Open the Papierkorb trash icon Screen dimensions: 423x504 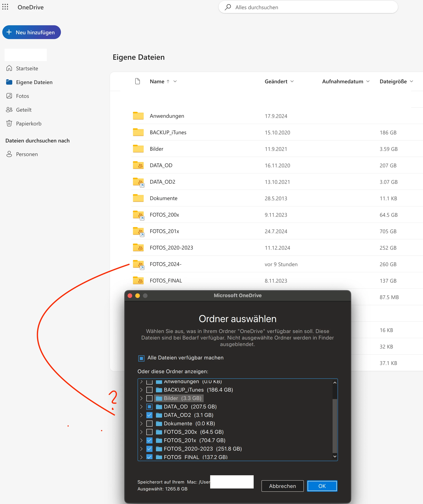tap(9, 123)
